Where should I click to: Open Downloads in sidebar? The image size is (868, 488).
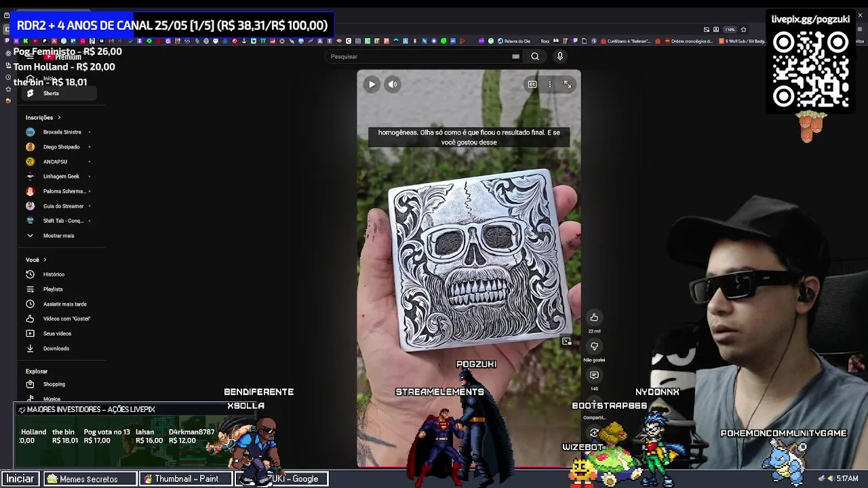(58, 348)
